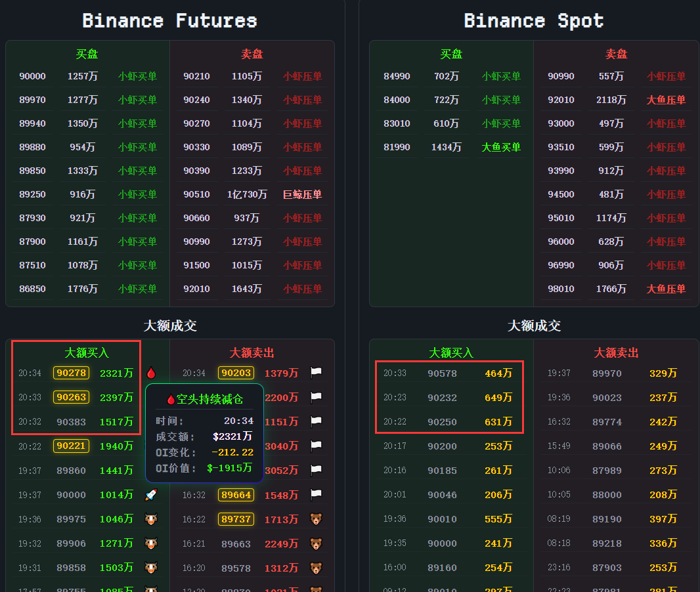This screenshot has width=700, height=592.
Task: Click the flag icon next to 2200万 sell
Action: (316, 396)
